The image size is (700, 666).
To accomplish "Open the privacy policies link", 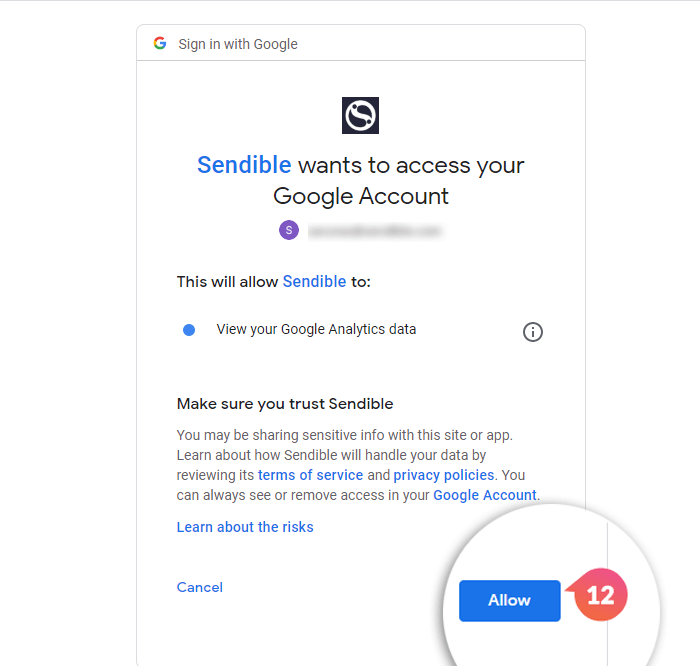I will coord(444,475).
